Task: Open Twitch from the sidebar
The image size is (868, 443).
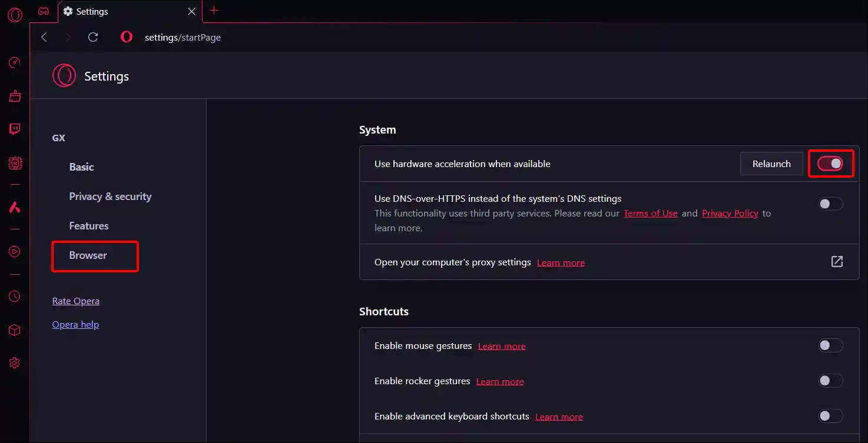Action: pos(15,129)
